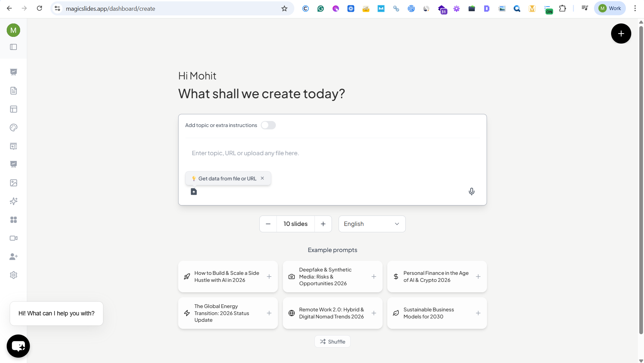Open the chat support widget
Viewport: 644px width, 363px height.
tap(18, 346)
